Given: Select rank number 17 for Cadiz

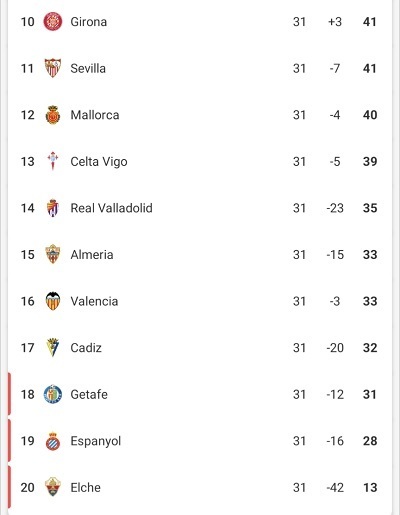Looking at the screenshot, I should [x=27, y=348].
